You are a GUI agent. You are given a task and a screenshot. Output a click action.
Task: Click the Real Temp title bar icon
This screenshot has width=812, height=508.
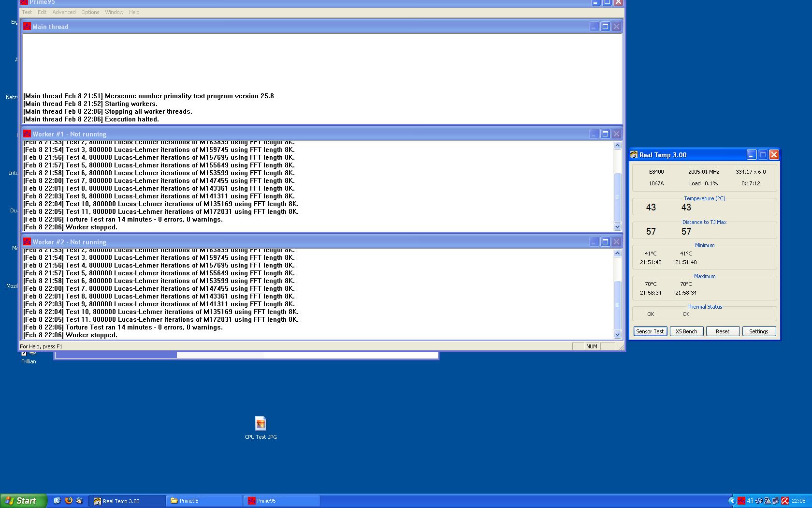pos(634,154)
